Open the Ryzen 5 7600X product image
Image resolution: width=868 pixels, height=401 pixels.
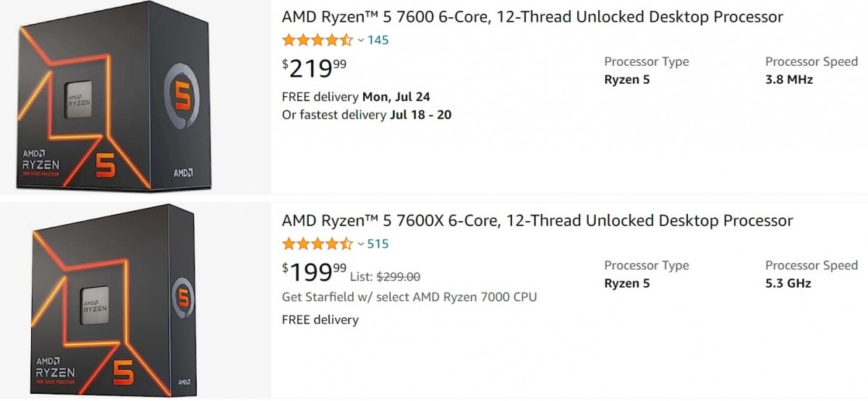[x=135, y=301]
